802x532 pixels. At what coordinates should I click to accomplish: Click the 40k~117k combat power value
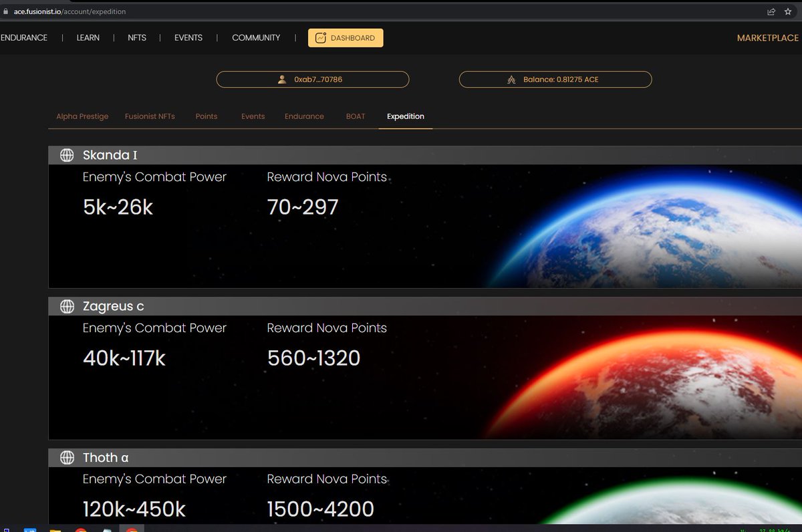(x=124, y=358)
